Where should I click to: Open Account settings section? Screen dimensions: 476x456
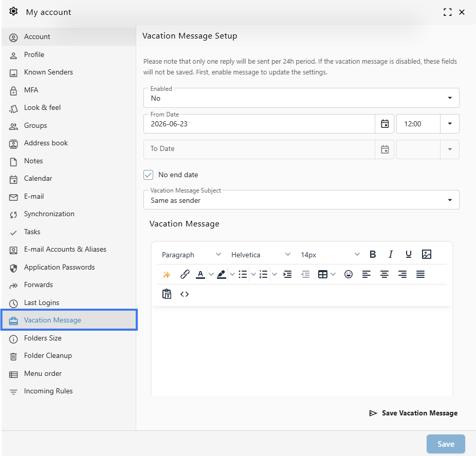[68, 36]
